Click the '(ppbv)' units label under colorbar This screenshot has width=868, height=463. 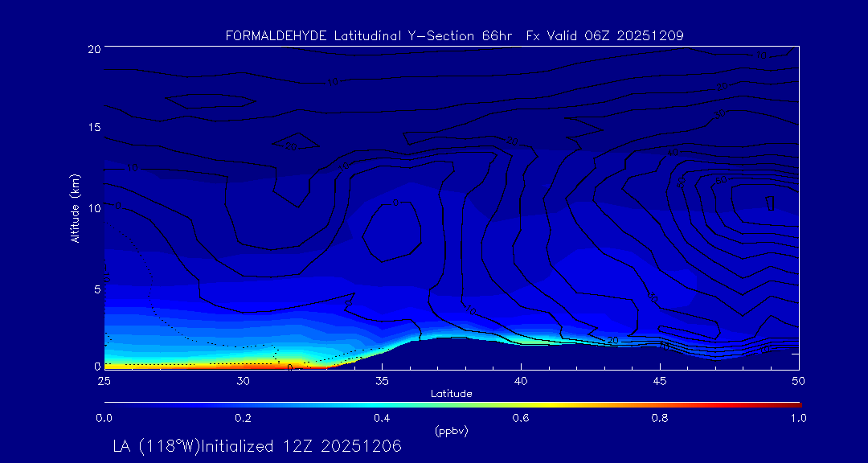[x=451, y=432]
